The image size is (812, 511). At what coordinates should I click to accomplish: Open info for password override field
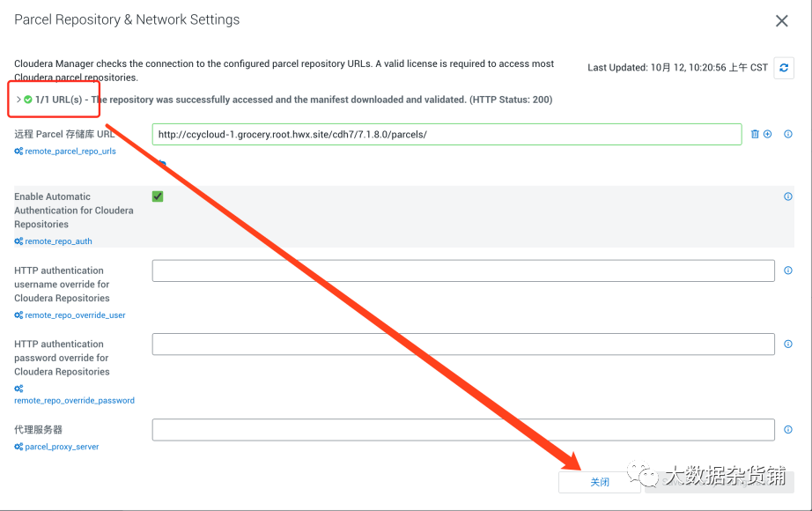(x=787, y=344)
